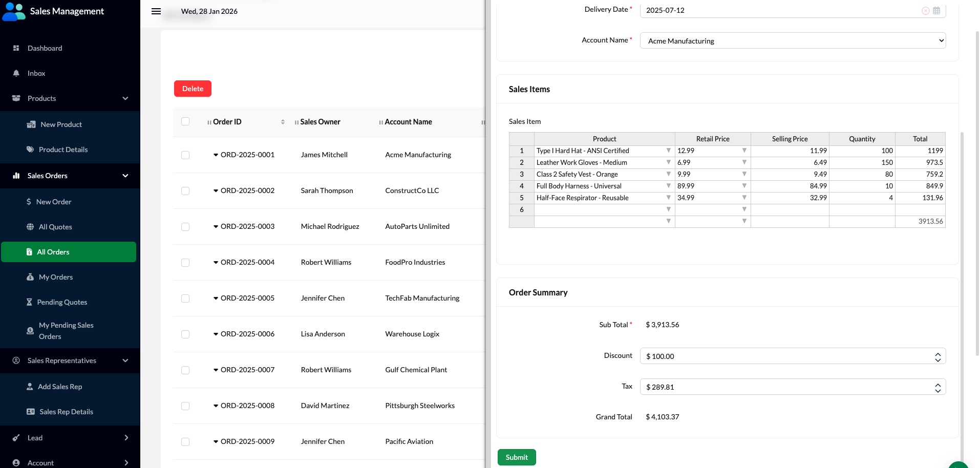The image size is (980, 468).
Task: Click the Account user circle icon
Action: click(16, 463)
